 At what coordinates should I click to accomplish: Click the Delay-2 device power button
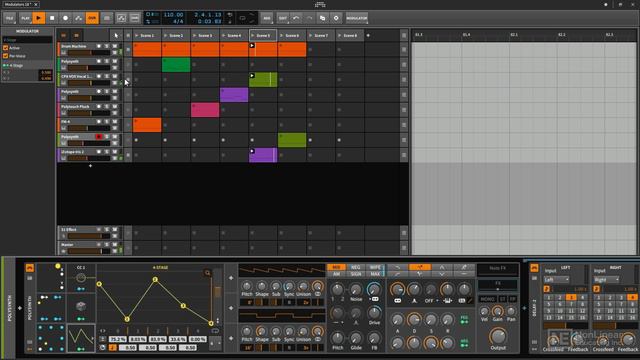pos(534,268)
